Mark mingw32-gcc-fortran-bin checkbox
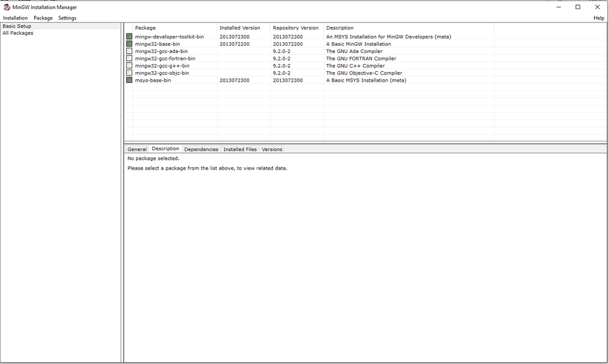Screen dimensions: 609x364 point(129,59)
